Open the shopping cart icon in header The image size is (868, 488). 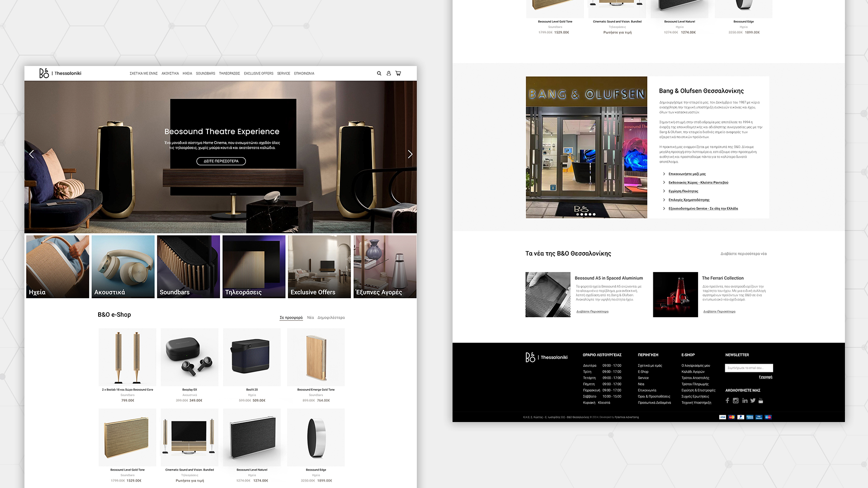tap(398, 73)
